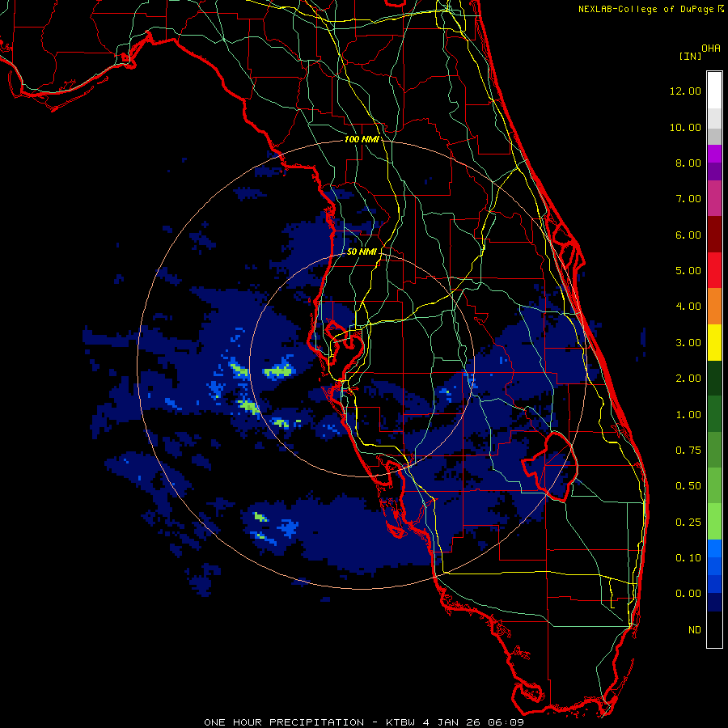Viewport: 728px width, 728px height.
Task: Click the 6.00 legend value
Action: pos(688,235)
